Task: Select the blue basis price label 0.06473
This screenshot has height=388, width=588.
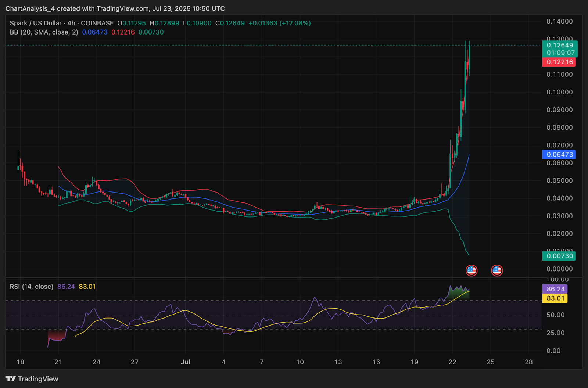Action: coord(559,155)
